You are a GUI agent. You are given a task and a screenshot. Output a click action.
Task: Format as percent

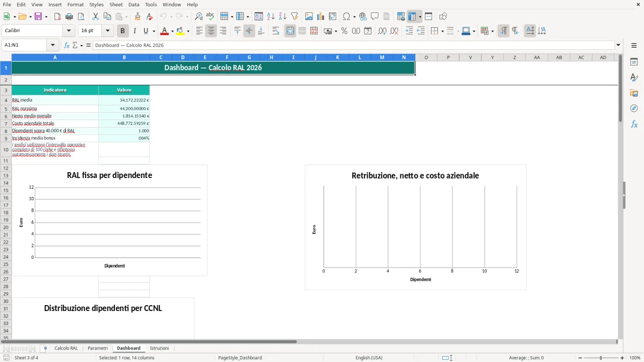344,31
